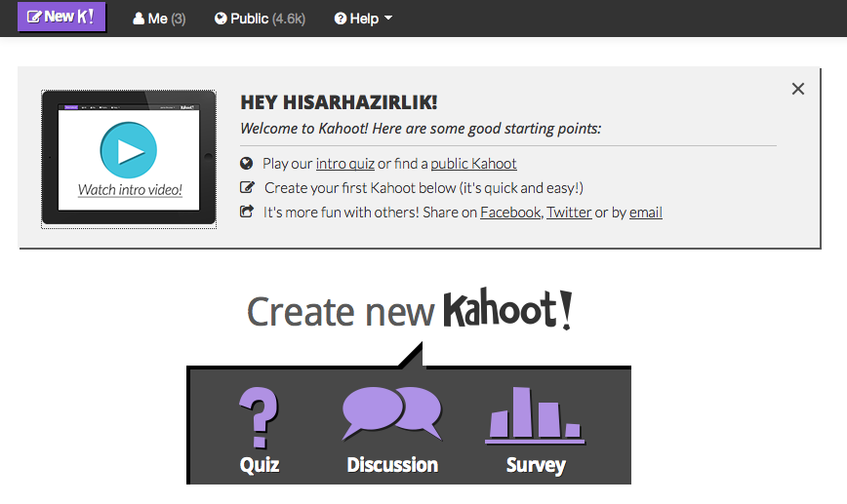Click the globe icon next to Public
This screenshot has height=504, width=847.
coord(221,19)
